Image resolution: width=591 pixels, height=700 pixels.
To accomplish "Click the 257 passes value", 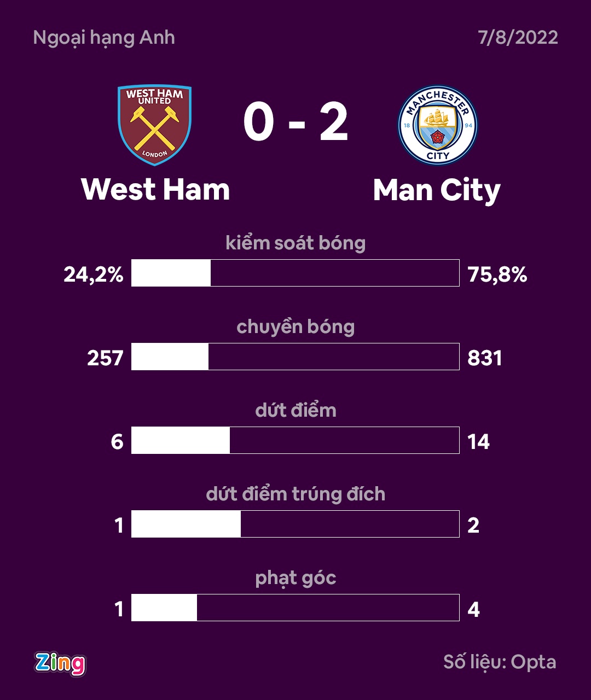I will point(105,358).
